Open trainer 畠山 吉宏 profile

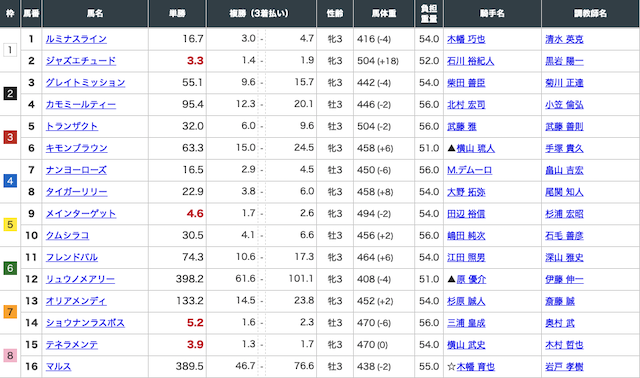pyautogui.click(x=564, y=170)
